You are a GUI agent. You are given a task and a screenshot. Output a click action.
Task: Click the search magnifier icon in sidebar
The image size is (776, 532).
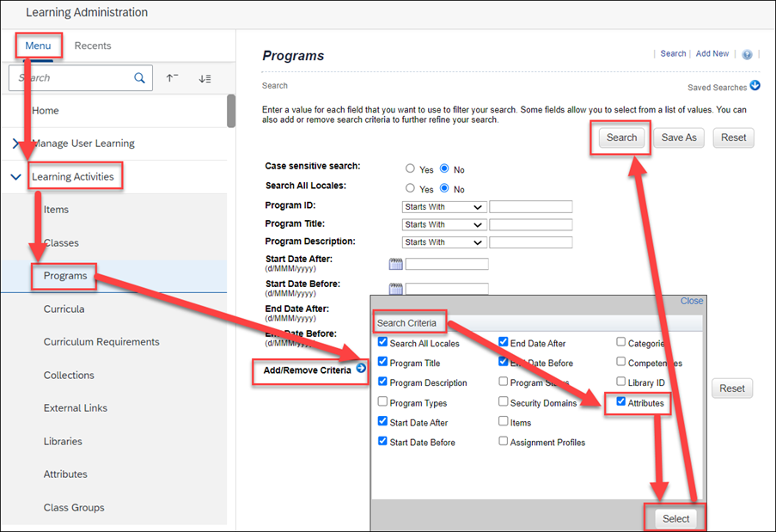pyautogui.click(x=139, y=77)
